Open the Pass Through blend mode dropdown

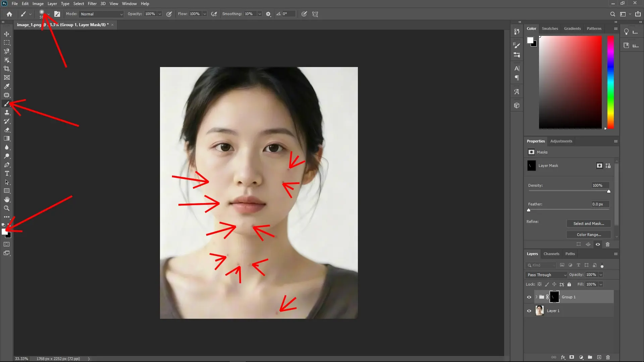pyautogui.click(x=546, y=275)
